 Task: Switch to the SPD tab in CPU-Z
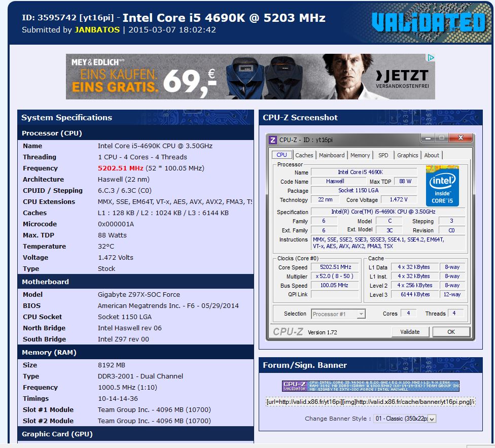(x=383, y=155)
